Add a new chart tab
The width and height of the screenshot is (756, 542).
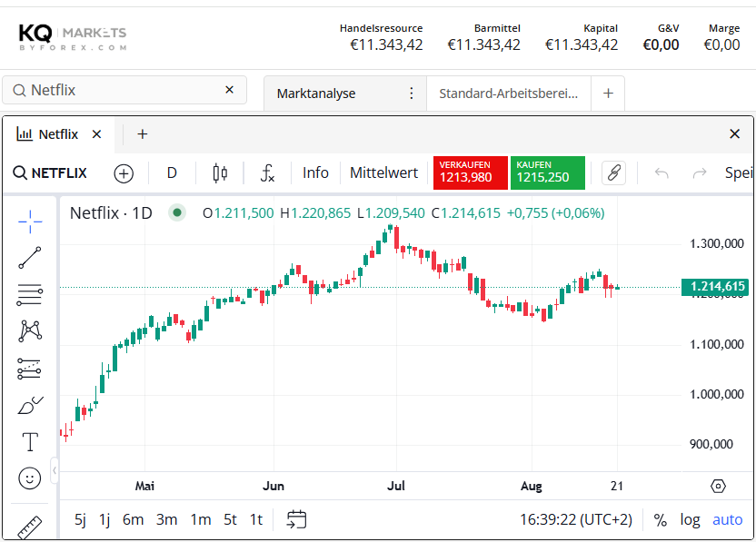[x=143, y=134]
